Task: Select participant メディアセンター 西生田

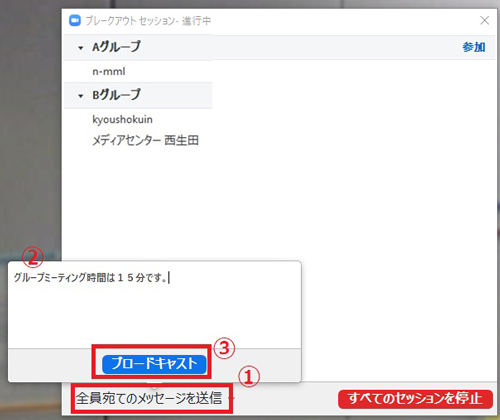Action: coord(145,141)
